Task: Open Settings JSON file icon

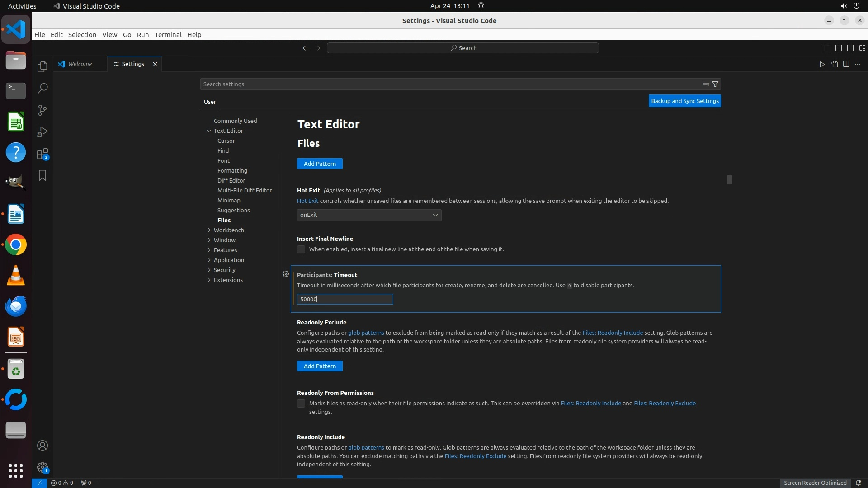Action: click(834, 64)
